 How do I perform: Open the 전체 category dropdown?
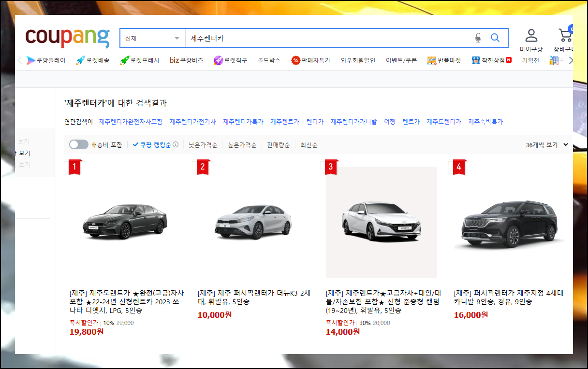tap(152, 38)
